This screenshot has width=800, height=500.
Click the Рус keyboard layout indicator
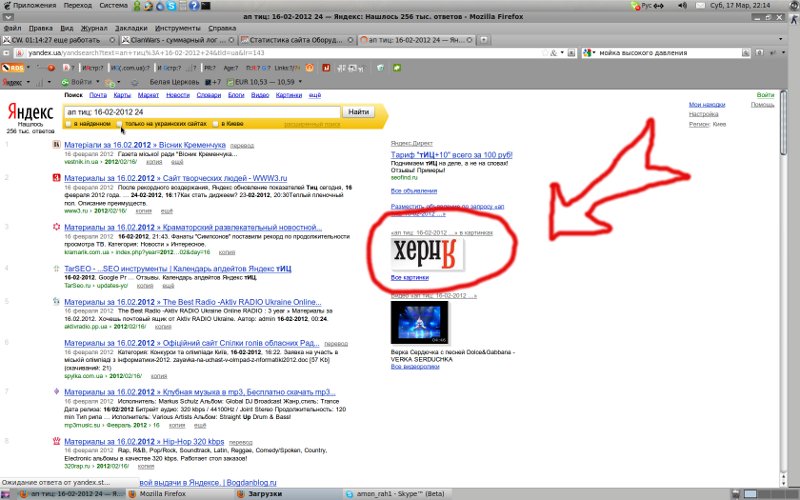tap(646, 6)
